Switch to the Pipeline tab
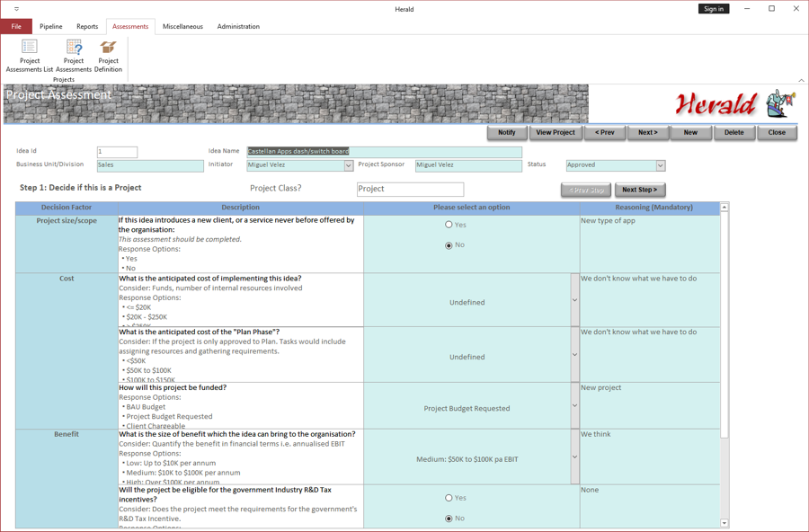Image resolution: width=809 pixels, height=532 pixels. [x=51, y=26]
